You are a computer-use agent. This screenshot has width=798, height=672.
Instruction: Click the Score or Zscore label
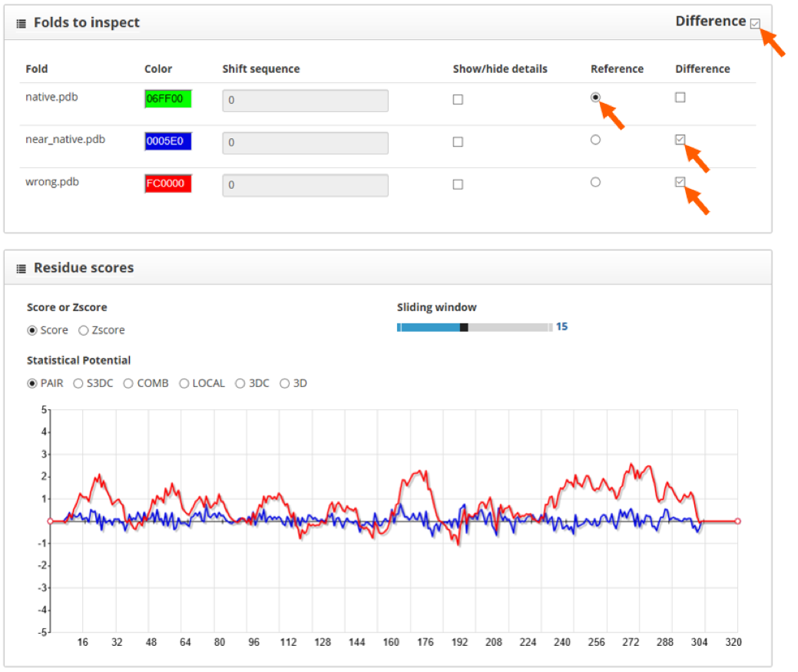click(x=67, y=308)
